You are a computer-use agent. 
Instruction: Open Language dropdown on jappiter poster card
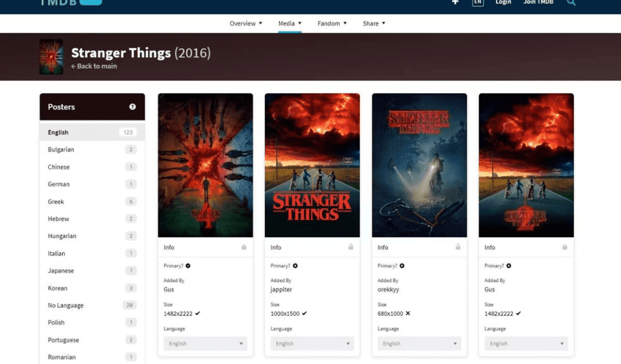pyautogui.click(x=312, y=344)
